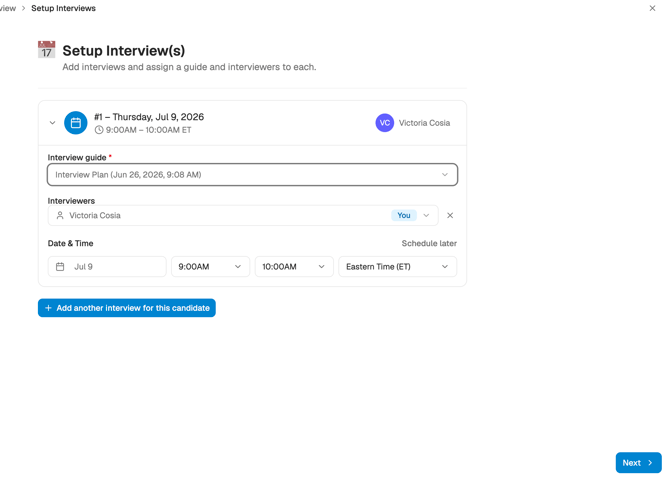
Task: Click the Setup Interviews breadcrumb
Action: pyautogui.click(x=63, y=8)
